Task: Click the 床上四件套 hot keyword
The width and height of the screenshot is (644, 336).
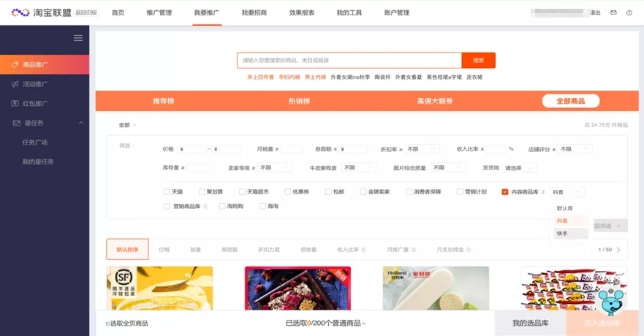Action: point(260,77)
